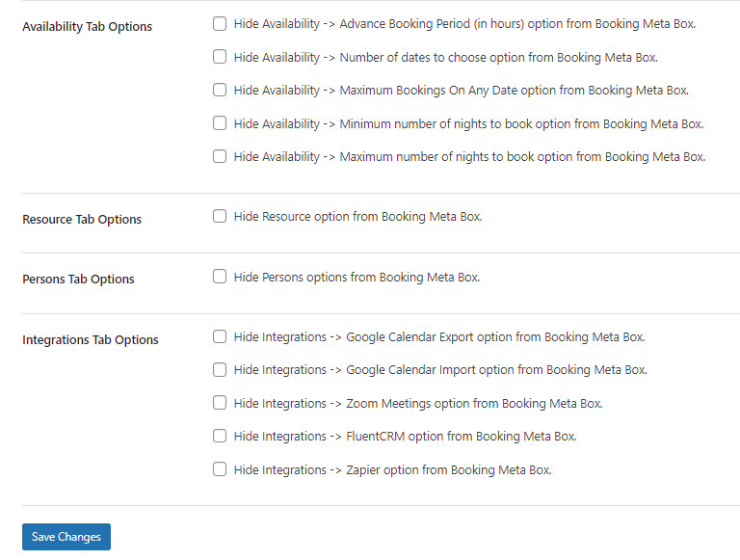
Task: Click the Save Changes button
Action: (x=66, y=537)
